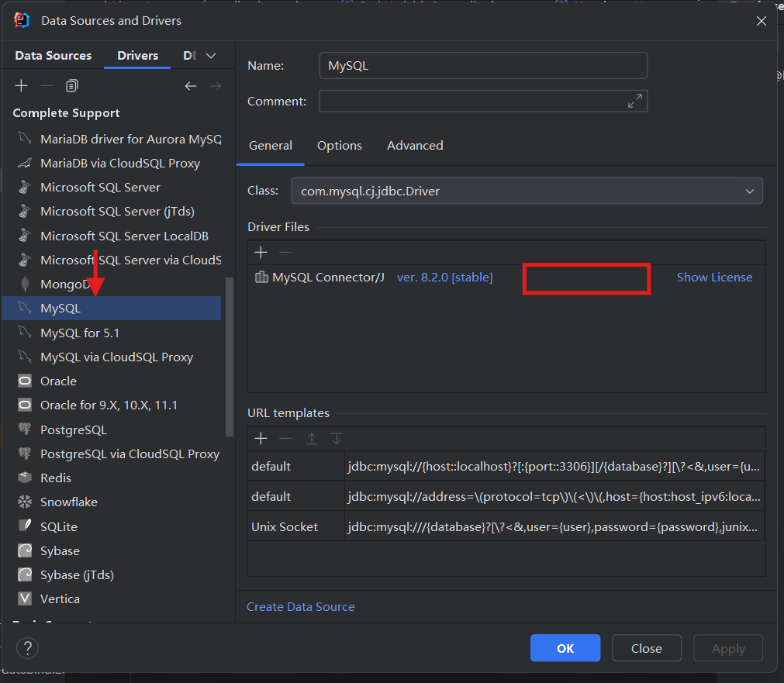Click the MongoDB leaf icon
The image size is (784, 683).
point(25,284)
